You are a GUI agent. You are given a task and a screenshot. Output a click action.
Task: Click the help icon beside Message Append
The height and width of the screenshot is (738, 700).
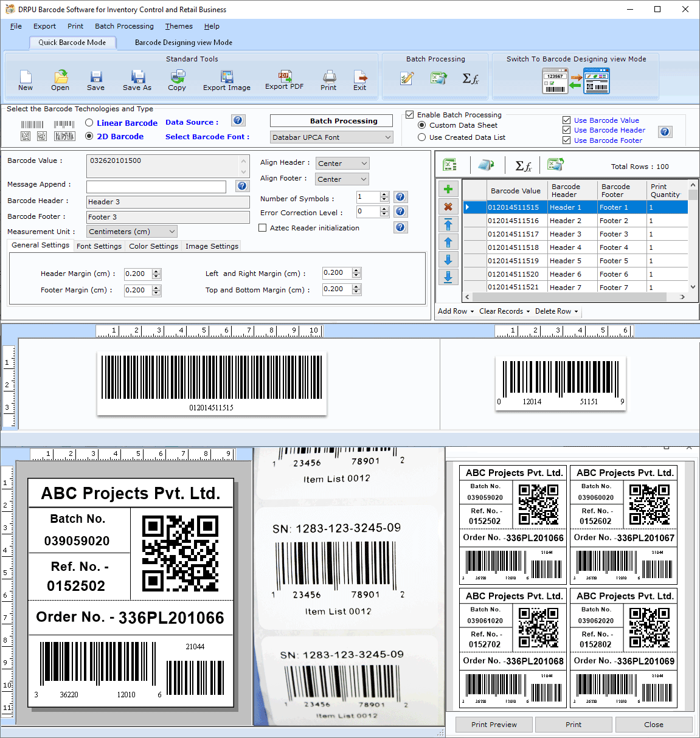click(242, 186)
